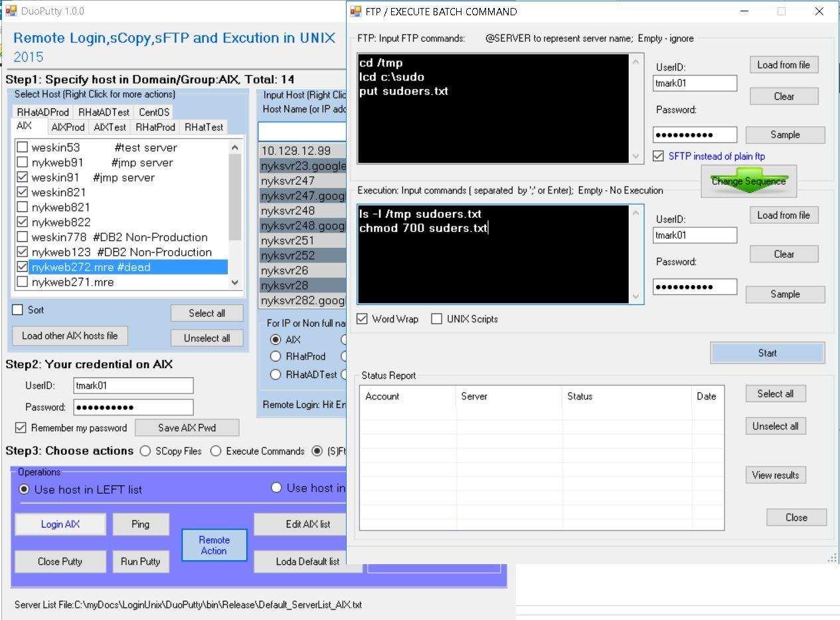Click the Execution Password field

tap(695, 287)
